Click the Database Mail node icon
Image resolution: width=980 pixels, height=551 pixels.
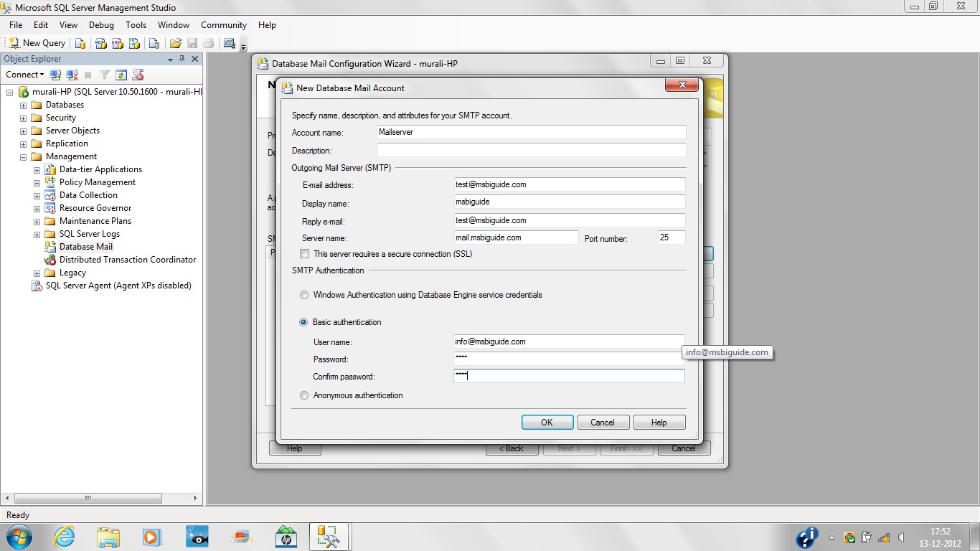click(x=50, y=246)
